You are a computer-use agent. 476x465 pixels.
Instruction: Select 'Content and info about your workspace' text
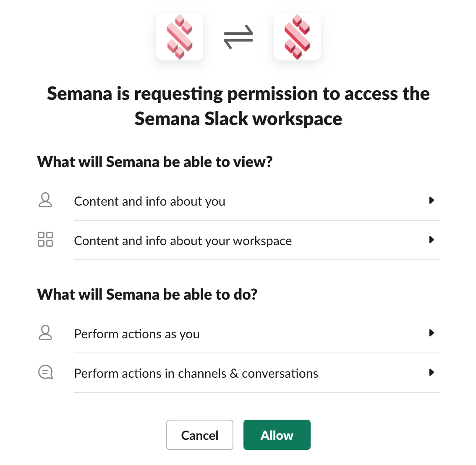pos(183,241)
